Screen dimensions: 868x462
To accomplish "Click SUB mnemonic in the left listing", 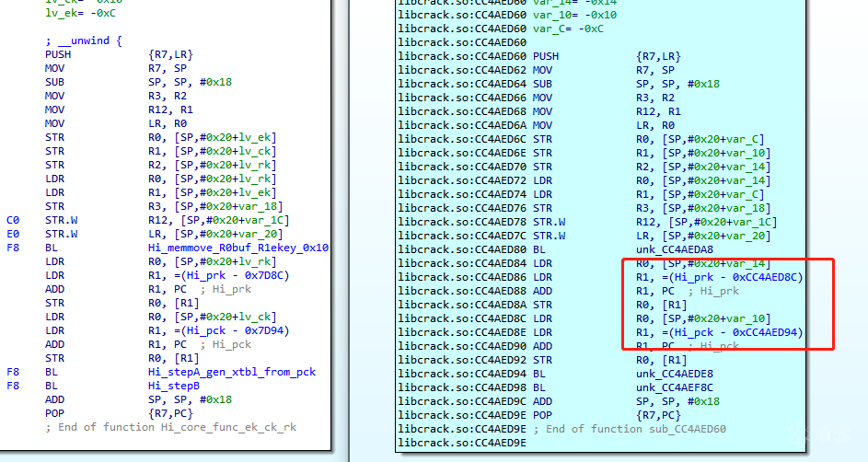I will point(55,83).
